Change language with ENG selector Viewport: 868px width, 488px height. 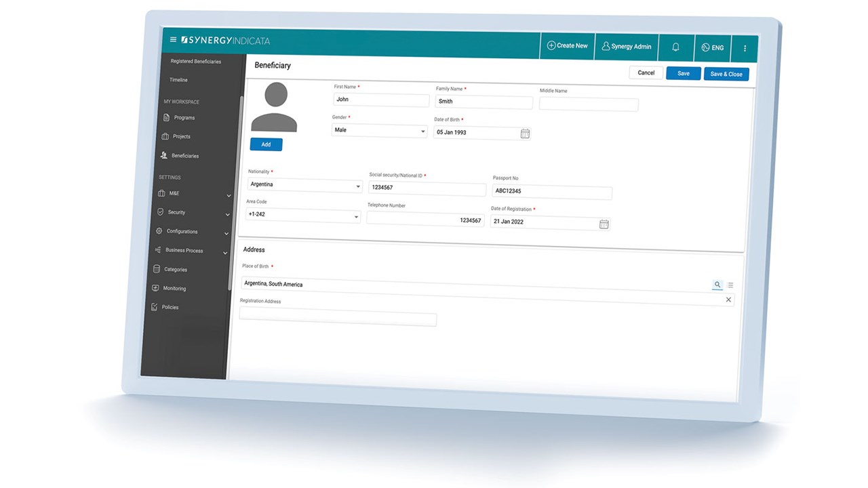coord(713,47)
